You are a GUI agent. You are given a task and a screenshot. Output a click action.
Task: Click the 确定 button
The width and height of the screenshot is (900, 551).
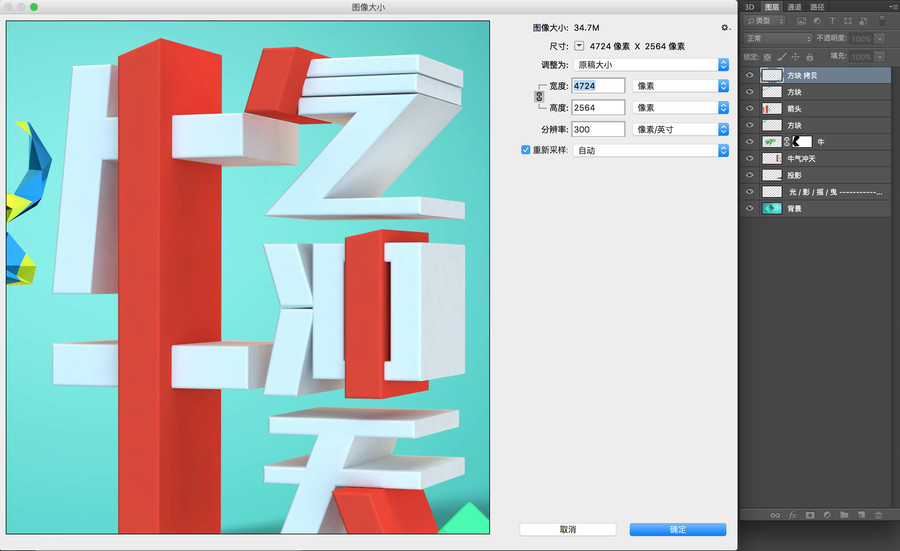pos(678,529)
